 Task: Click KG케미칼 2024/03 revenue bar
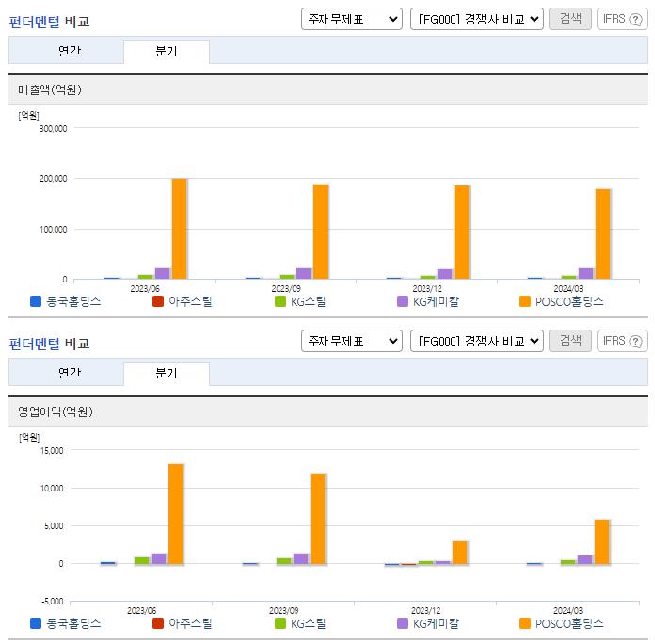(585, 273)
